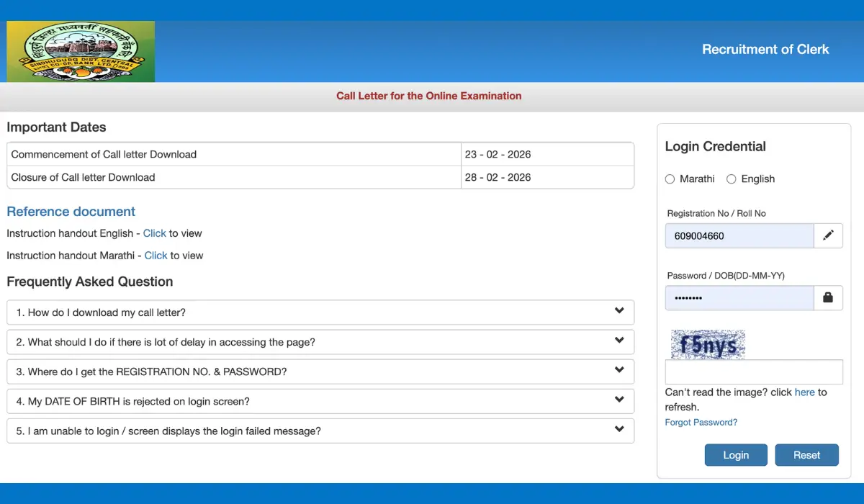Click the Sindhudurg District Central Bank logo
Screen dimensions: 864x504
click(x=81, y=51)
